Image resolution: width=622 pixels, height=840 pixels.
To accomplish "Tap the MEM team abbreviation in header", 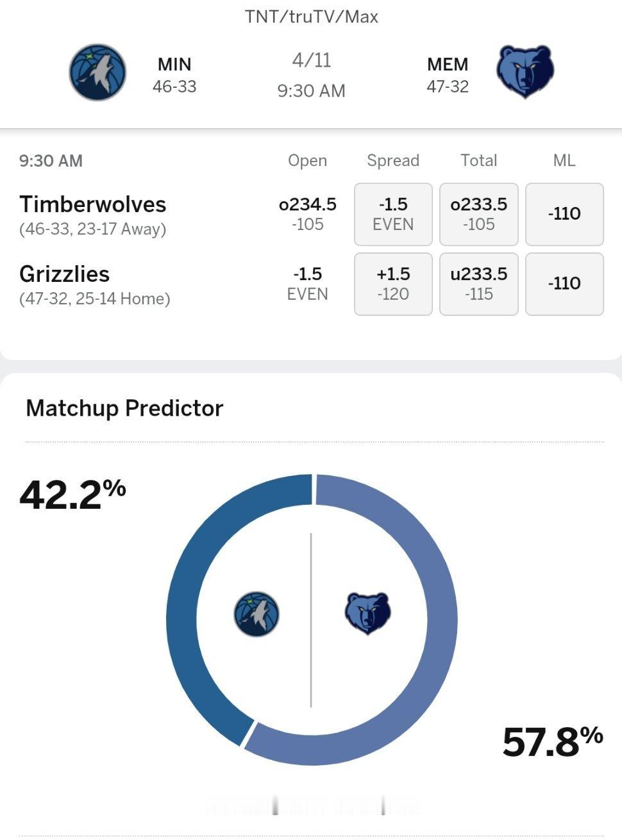I will (x=448, y=64).
